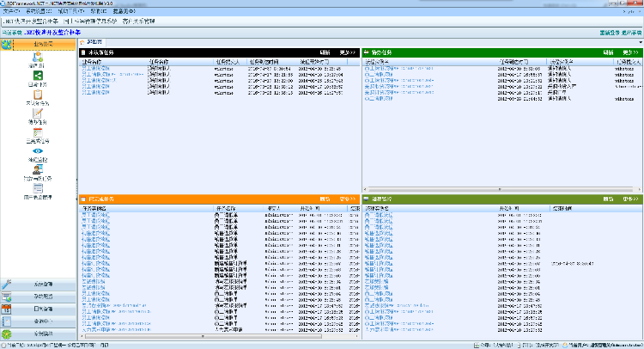Click the clipboard icon in black panel header
This screenshot has height=349, width=644.
tap(83, 52)
